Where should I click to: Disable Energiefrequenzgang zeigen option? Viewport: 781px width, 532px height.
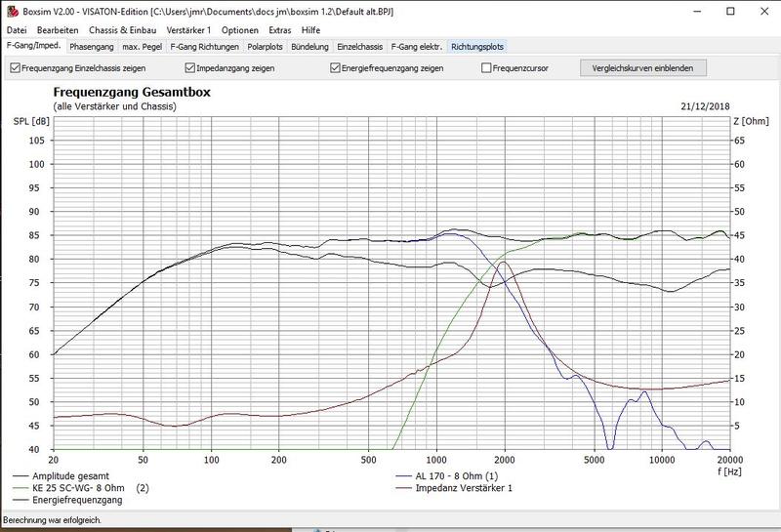pos(336,68)
